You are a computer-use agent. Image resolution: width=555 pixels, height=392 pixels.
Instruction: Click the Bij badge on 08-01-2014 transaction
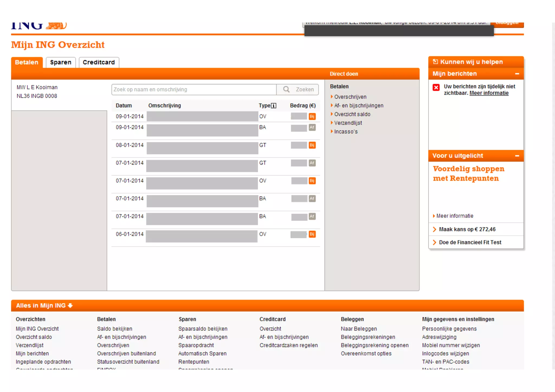tap(312, 145)
